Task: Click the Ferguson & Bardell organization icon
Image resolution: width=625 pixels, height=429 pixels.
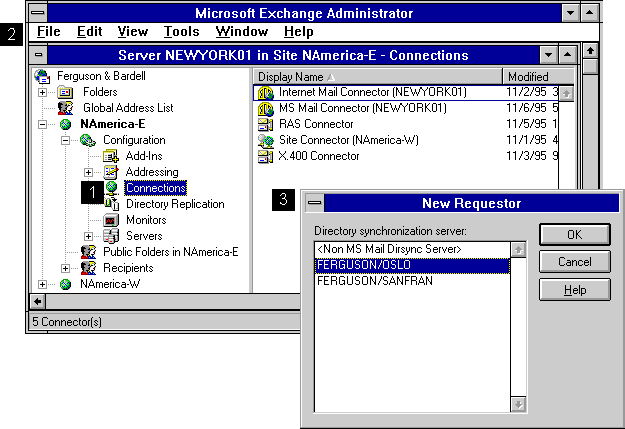Action: [x=42, y=76]
